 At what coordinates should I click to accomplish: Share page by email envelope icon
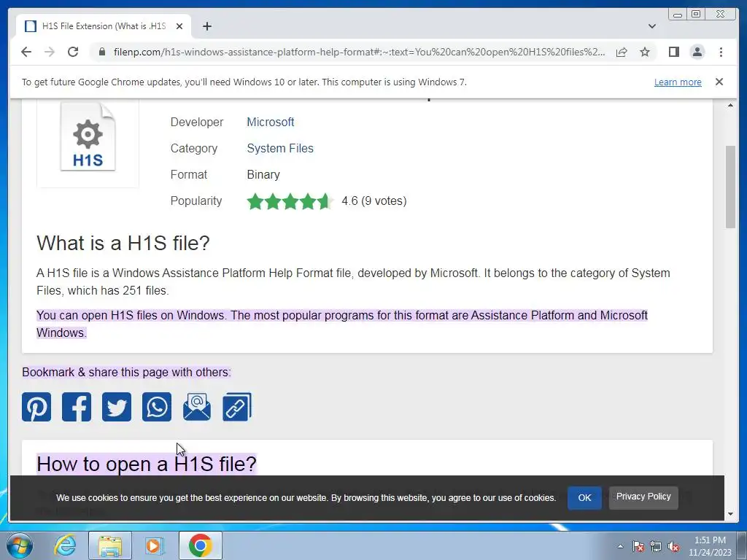click(x=197, y=407)
